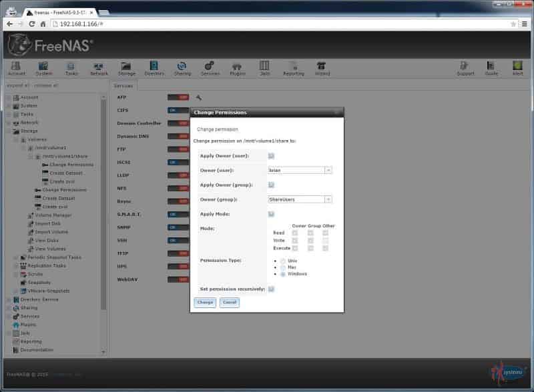
Task: Click the Network toolbar icon
Action: [99, 68]
